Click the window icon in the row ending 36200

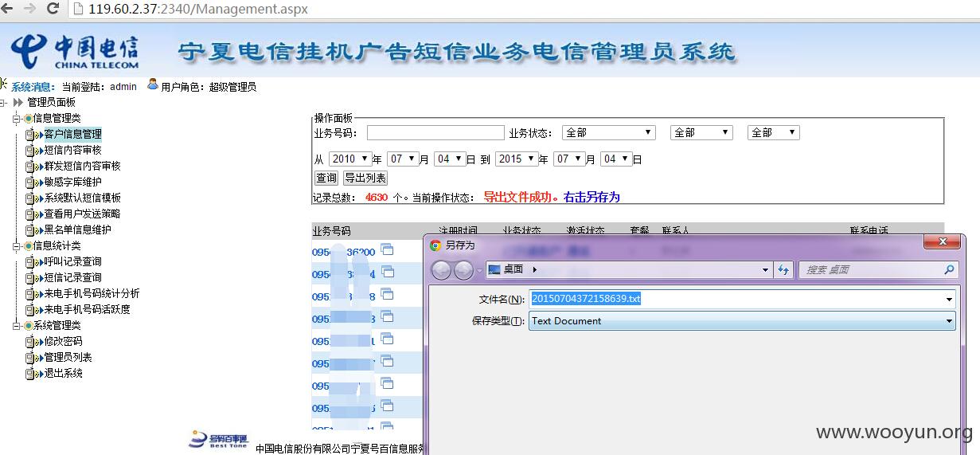tap(387, 250)
